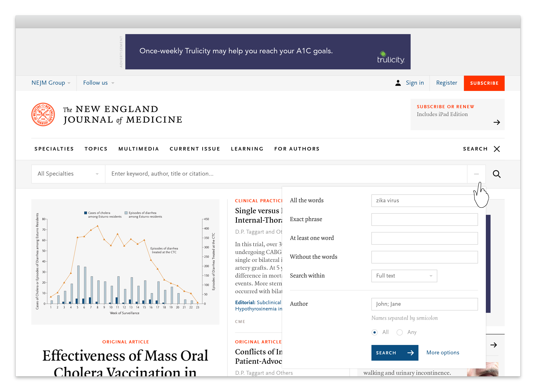Open the Topics menu
The width and height of the screenshot is (536, 392).
click(96, 149)
